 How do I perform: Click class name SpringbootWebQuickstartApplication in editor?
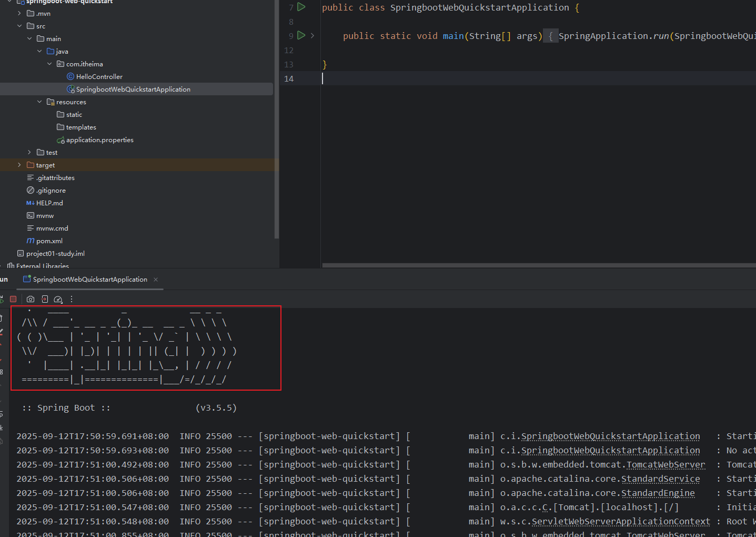point(479,7)
